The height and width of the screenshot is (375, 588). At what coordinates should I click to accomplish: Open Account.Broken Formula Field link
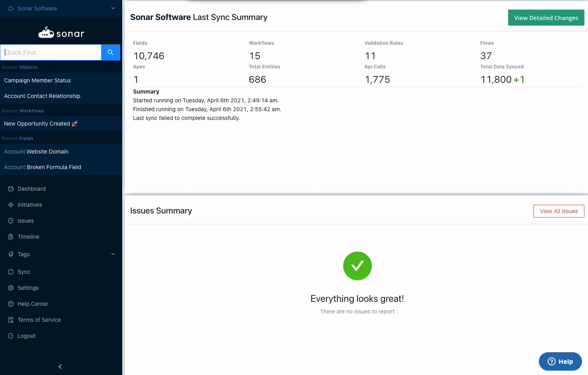click(61, 167)
